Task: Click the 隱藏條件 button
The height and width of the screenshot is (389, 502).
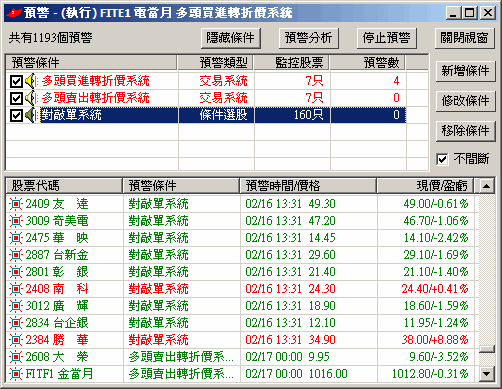Action: [231, 38]
